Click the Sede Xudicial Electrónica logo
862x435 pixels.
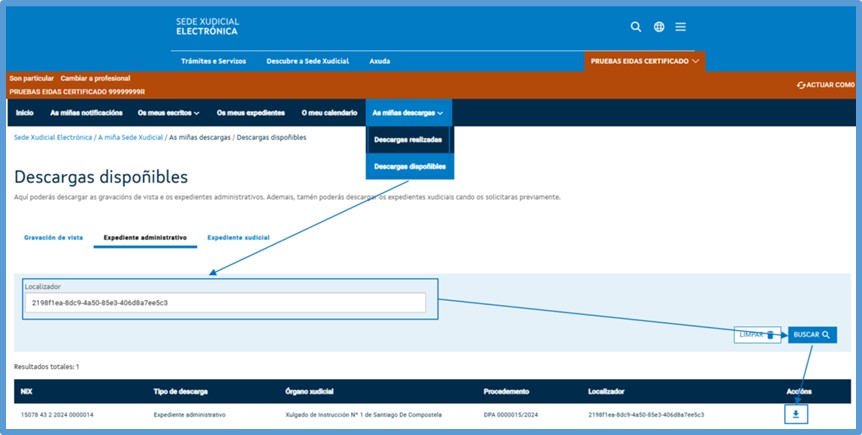(207, 26)
